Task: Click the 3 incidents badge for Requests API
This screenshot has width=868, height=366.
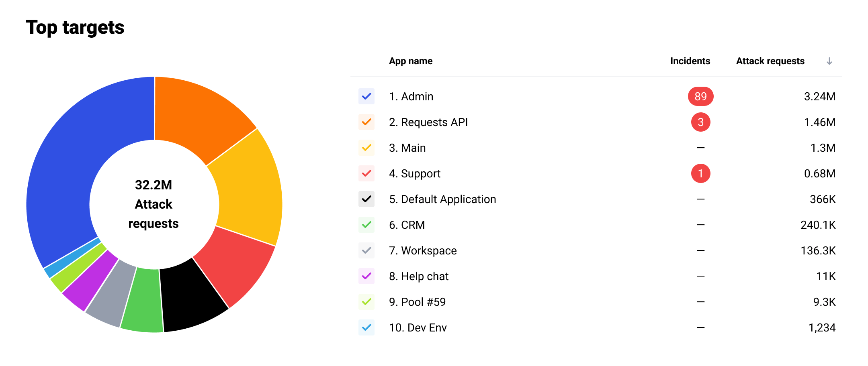Action: point(700,122)
